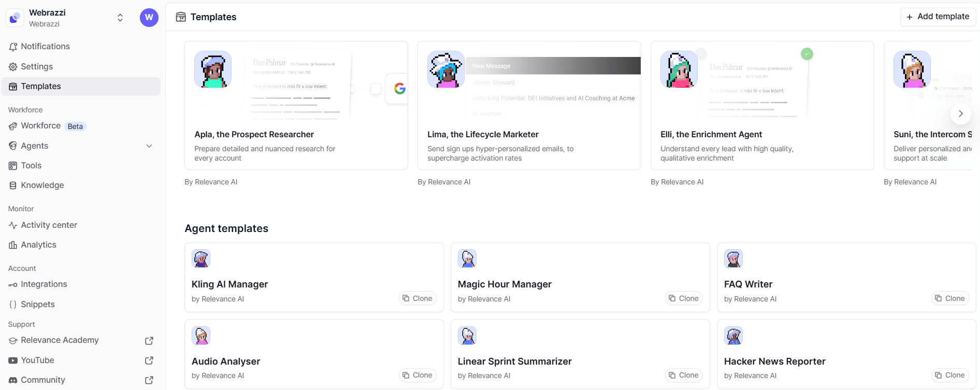The image size is (980, 390).
Task: Open Tools in the sidebar
Action: point(81,166)
